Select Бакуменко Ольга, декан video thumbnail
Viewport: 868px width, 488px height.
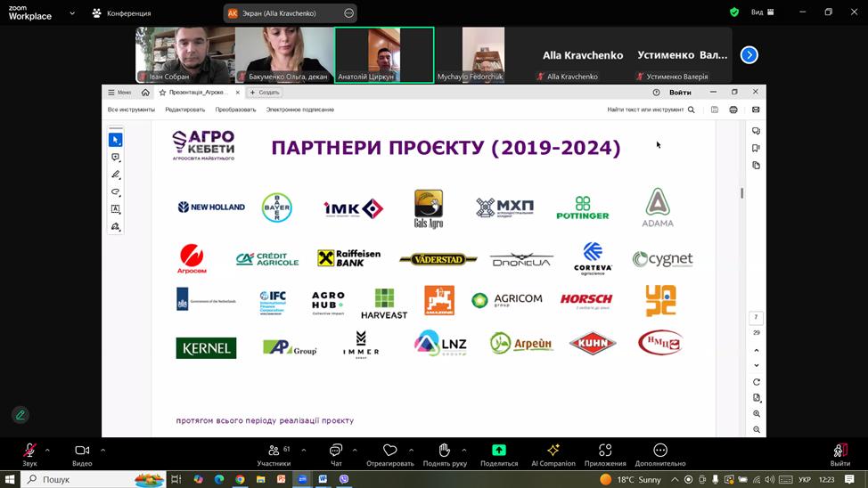click(x=284, y=55)
